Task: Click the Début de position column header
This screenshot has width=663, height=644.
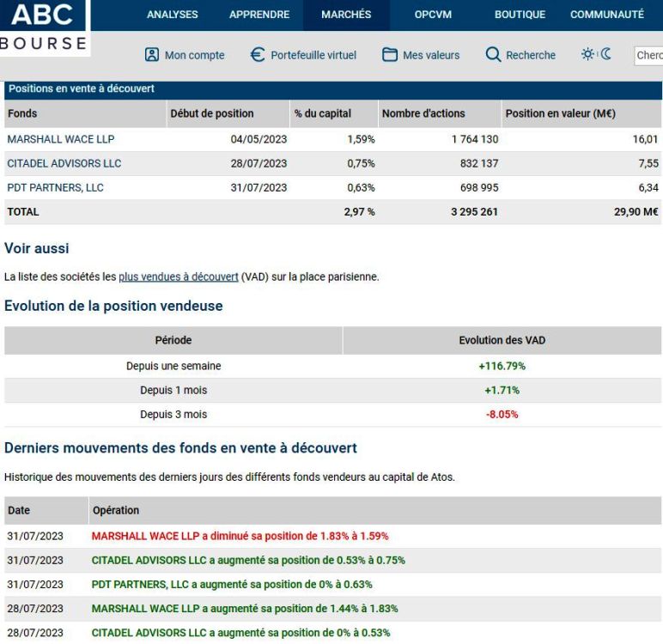Action: 228,113
